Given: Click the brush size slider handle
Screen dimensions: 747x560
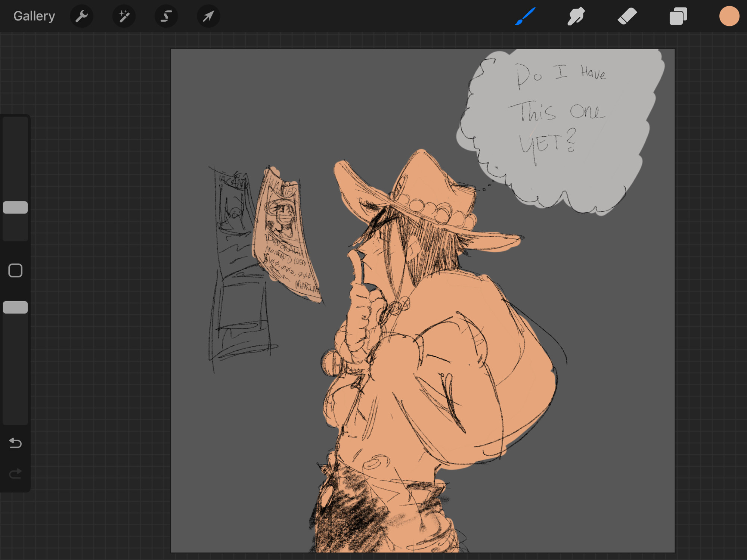Looking at the screenshot, I should click(x=15, y=208).
